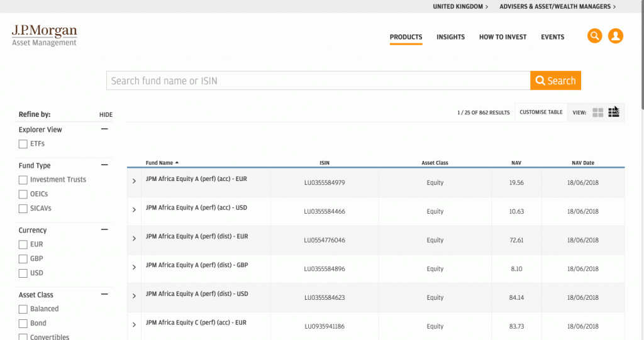Select NAV value 84.14
Viewport: 644px width, 340px height.
pyautogui.click(x=516, y=298)
